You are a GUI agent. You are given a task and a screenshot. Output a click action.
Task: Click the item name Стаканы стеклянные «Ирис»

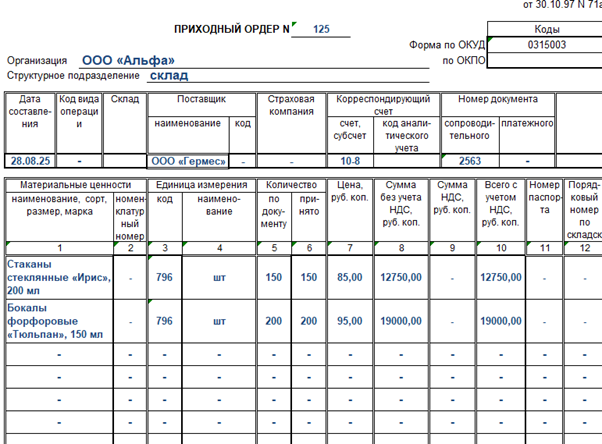[55, 277]
